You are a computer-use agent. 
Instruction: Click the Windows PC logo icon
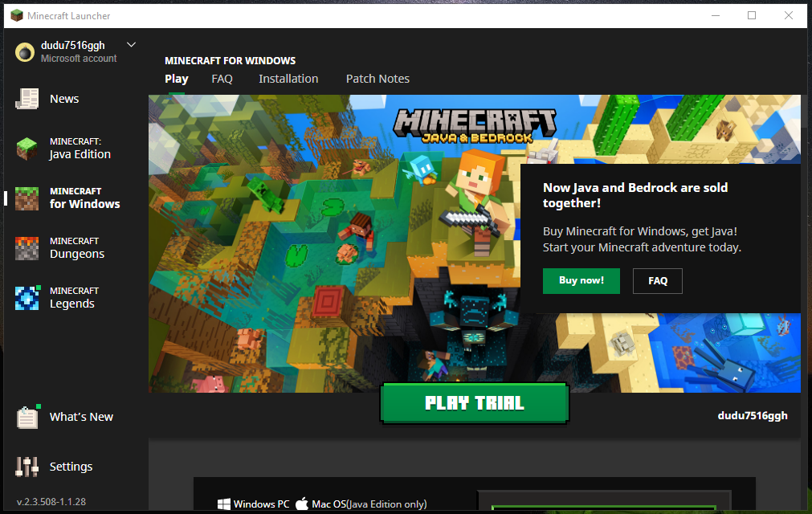(x=224, y=504)
